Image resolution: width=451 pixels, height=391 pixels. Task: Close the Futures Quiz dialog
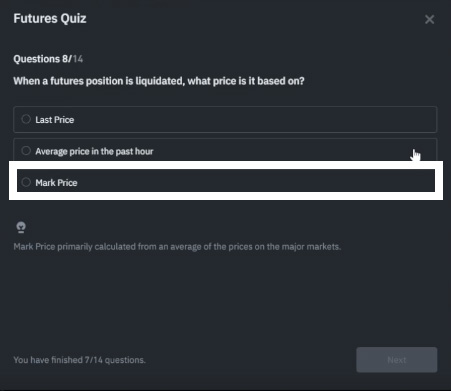click(429, 19)
